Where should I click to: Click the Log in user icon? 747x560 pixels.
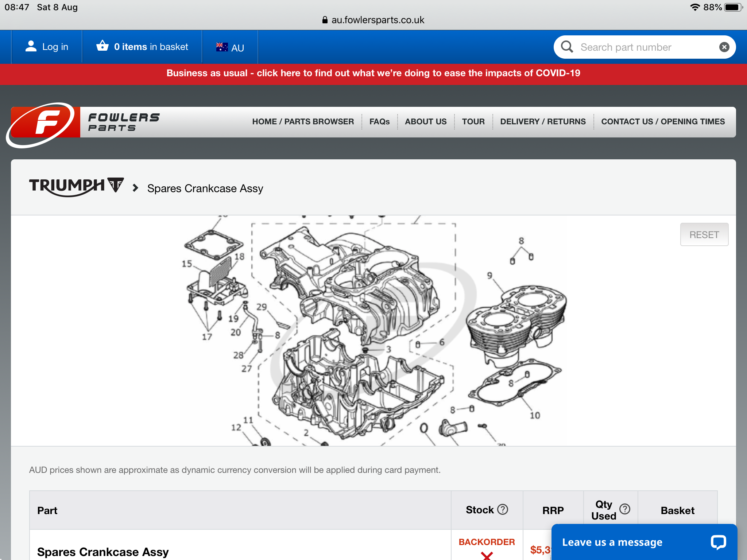tap(31, 46)
